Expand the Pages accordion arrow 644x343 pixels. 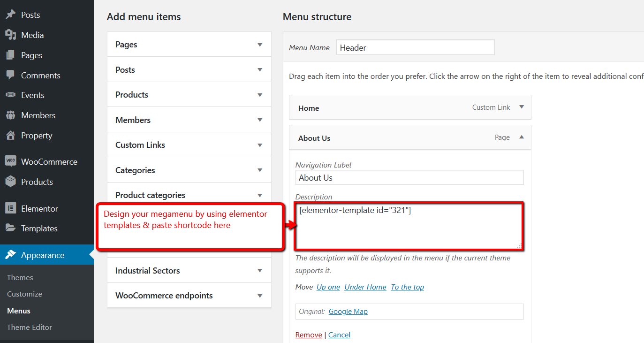tap(260, 45)
